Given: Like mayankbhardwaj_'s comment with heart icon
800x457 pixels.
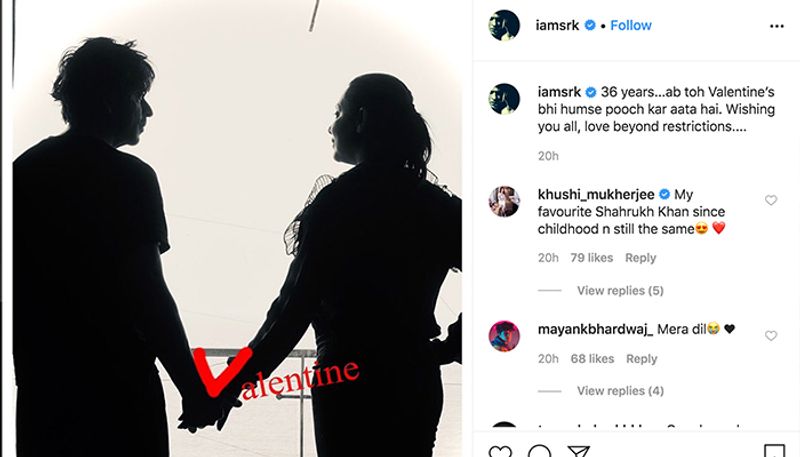Looking at the screenshot, I should pyautogui.click(x=771, y=336).
